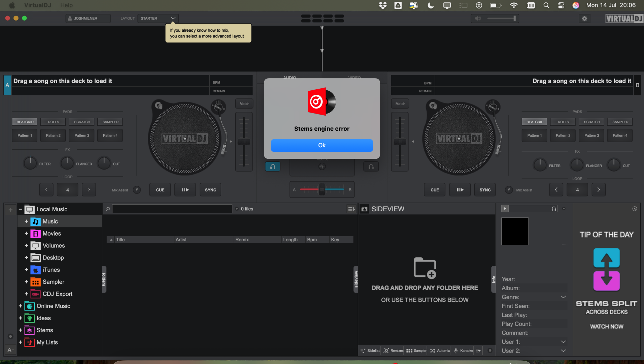Toggle Mix Assist on deck A

137,190
